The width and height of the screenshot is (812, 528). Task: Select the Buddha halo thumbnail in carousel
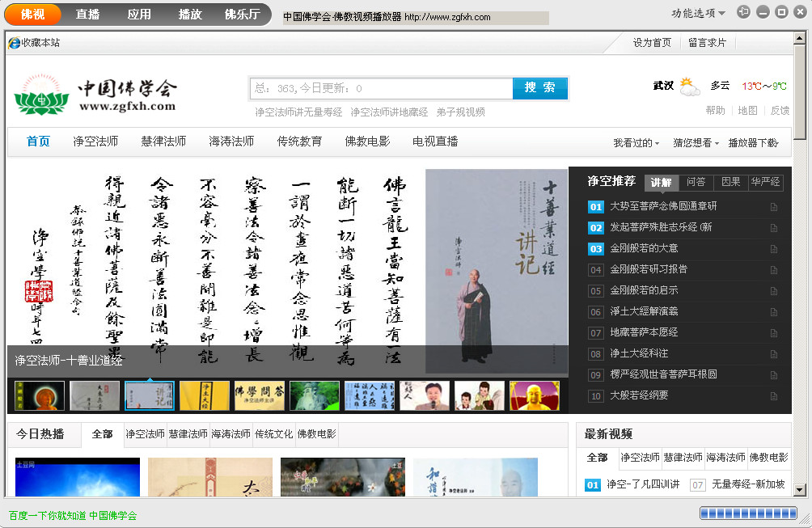pyautogui.click(x=40, y=396)
